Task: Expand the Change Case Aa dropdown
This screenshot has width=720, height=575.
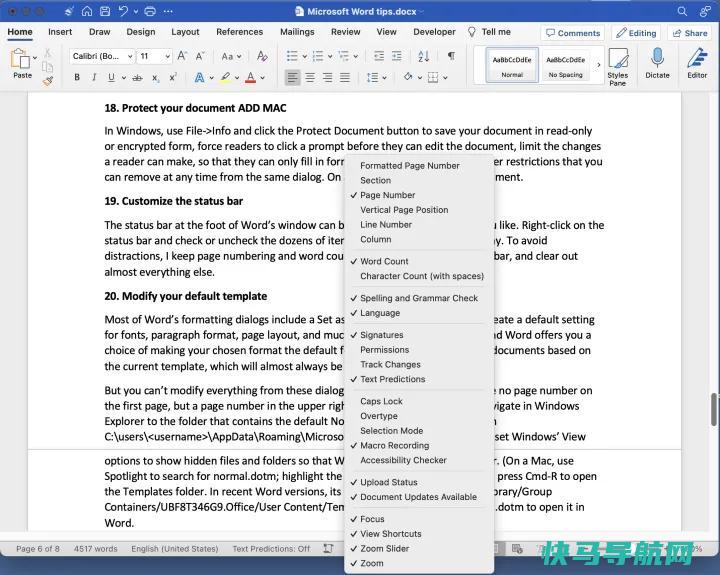Action: pos(239,56)
